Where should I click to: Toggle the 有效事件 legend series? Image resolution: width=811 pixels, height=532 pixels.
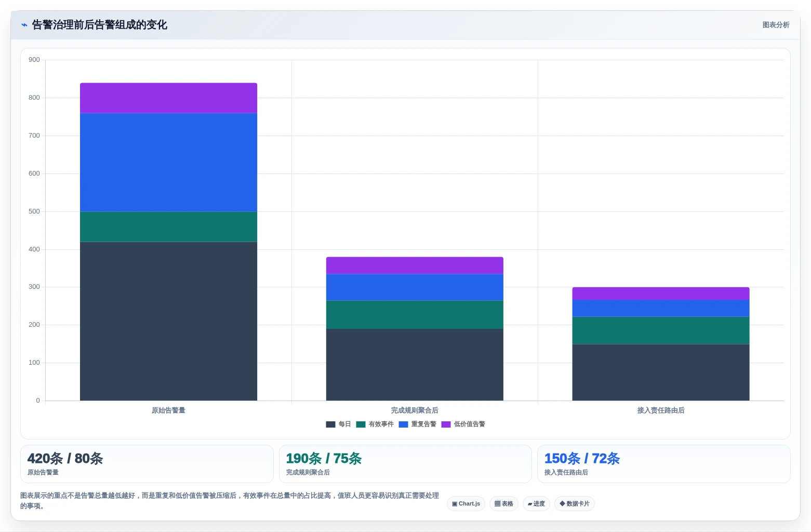(x=375, y=424)
